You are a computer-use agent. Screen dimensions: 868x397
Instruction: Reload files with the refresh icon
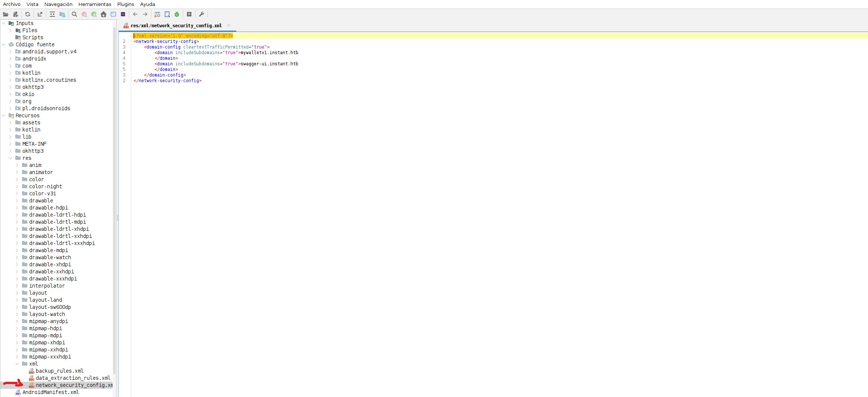pos(28,15)
